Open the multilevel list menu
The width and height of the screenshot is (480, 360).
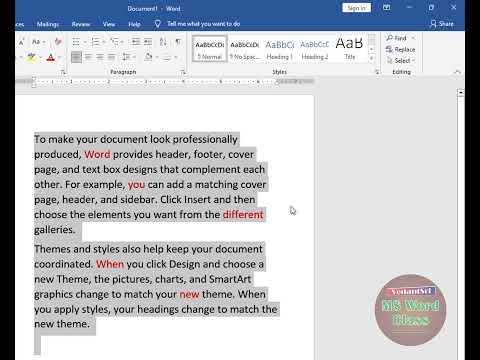tap(116, 42)
